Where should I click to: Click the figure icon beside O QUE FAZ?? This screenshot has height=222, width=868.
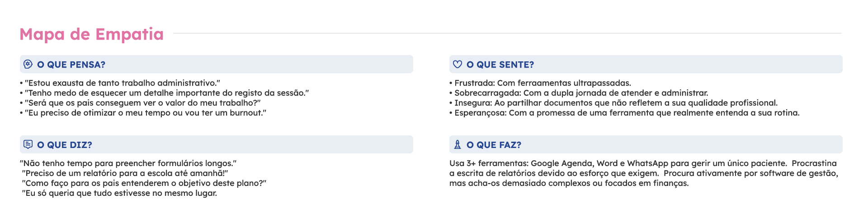458,145
